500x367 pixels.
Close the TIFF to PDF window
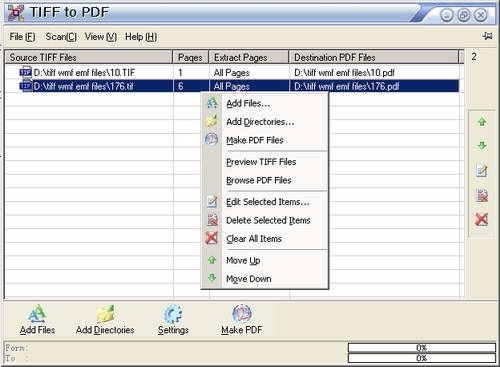coord(481,15)
